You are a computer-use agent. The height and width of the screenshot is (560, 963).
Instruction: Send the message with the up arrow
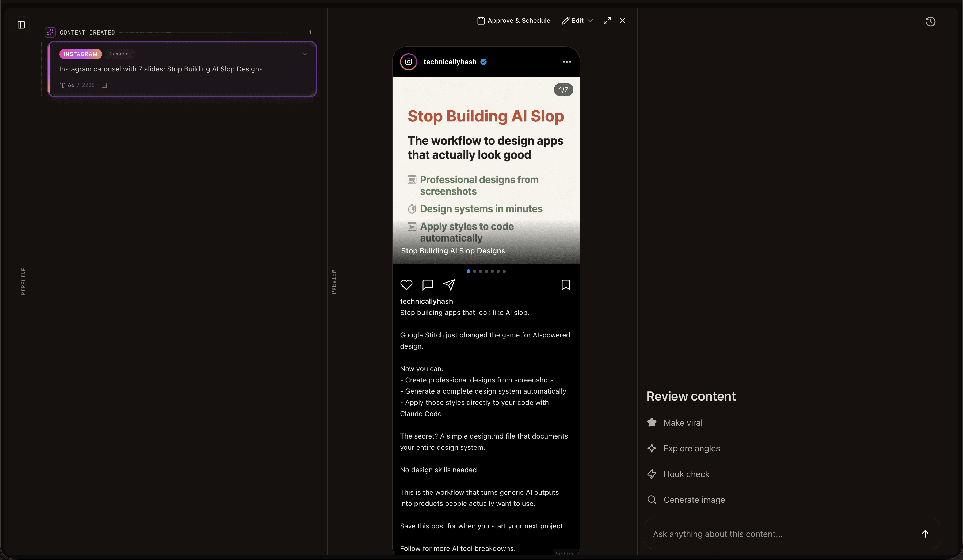click(925, 534)
